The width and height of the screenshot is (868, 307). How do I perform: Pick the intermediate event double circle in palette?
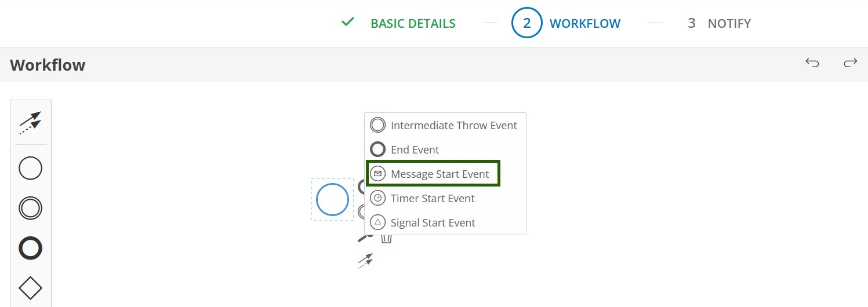pos(30,209)
